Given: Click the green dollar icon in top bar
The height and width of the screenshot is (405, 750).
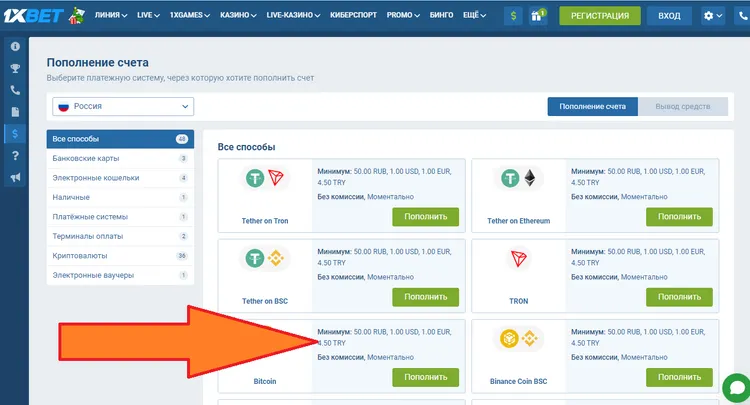Looking at the screenshot, I should [x=513, y=16].
